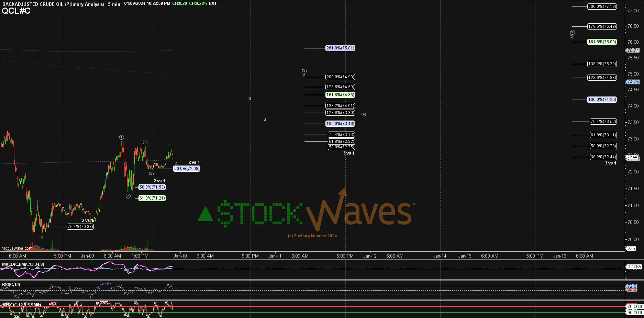644x318 pixels.
Task: Select the 138.2%(75.30) Fibonacci label
Action: tap(602, 64)
